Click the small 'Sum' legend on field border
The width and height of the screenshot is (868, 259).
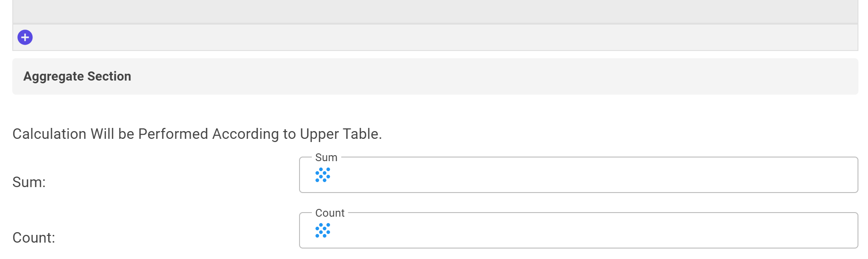pos(326,157)
